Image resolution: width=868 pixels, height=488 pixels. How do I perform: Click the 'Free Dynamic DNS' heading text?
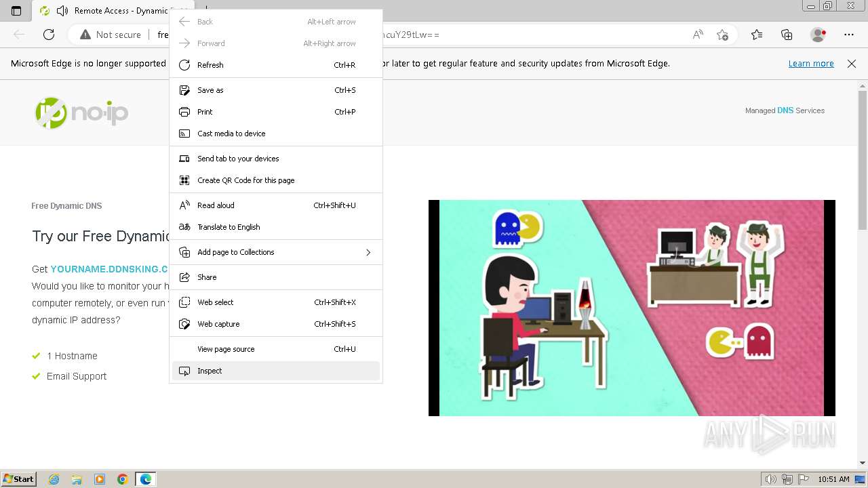pyautogui.click(x=66, y=206)
